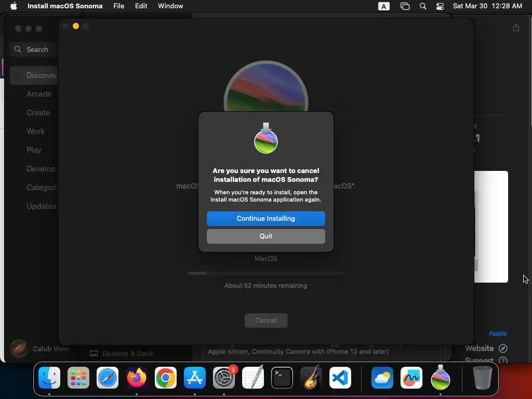
Task: Select Play in App Store sidebar
Action: tap(34, 150)
